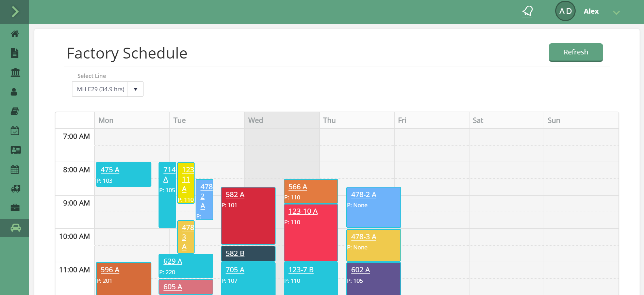Click the book icon in sidebar
644x295 pixels.
pos(15,111)
